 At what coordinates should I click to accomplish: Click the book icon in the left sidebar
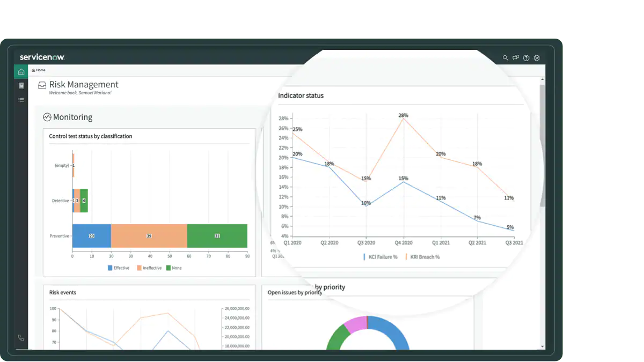(x=21, y=85)
